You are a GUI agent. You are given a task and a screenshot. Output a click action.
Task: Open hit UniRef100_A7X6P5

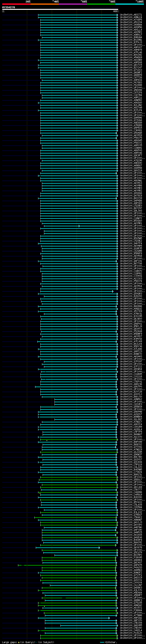point(131,20)
